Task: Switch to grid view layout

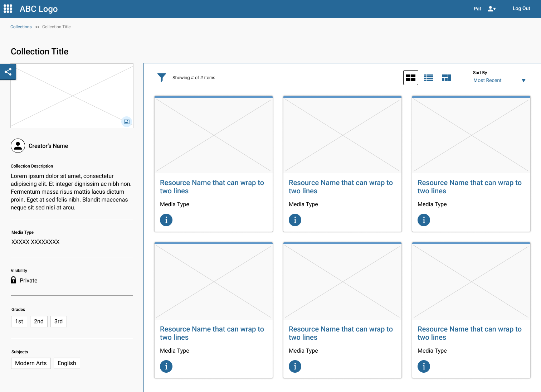Action: click(410, 78)
